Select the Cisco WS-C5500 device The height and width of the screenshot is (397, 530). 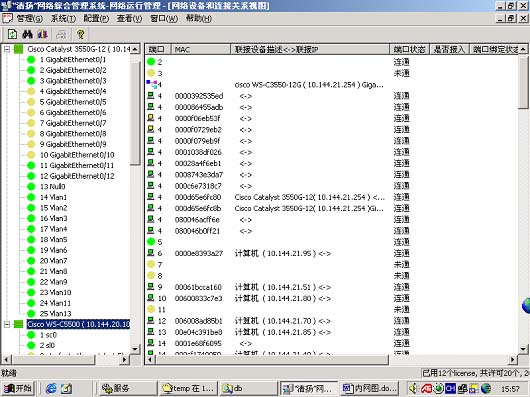click(x=78, y=324)
